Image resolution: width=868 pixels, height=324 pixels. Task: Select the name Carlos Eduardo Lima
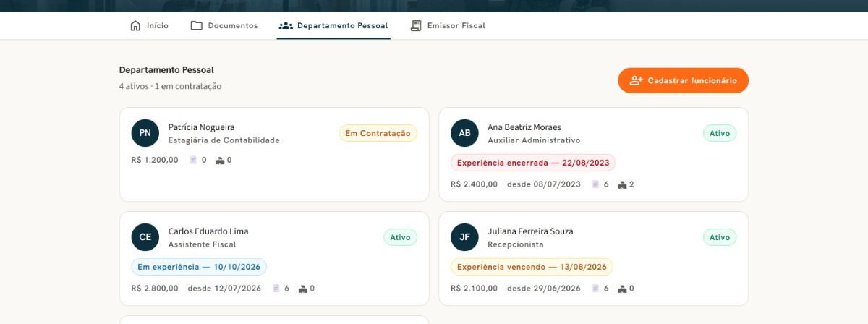pos(208,231)
